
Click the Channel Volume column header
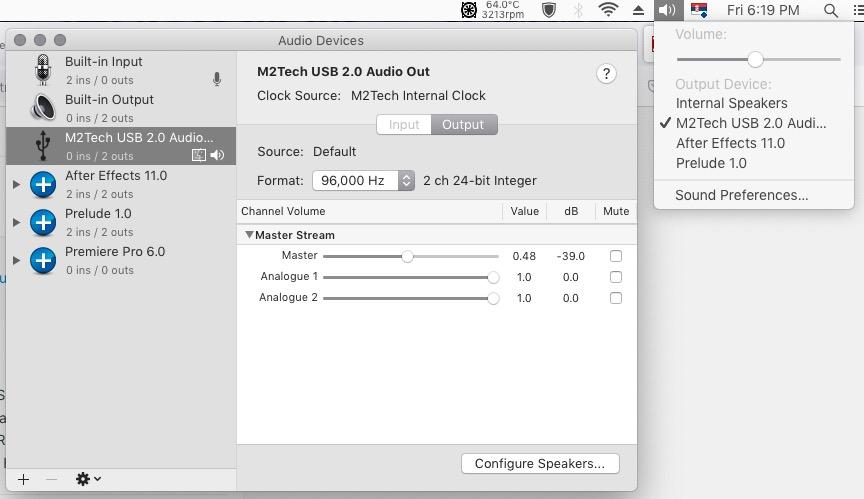click(370, 211)
